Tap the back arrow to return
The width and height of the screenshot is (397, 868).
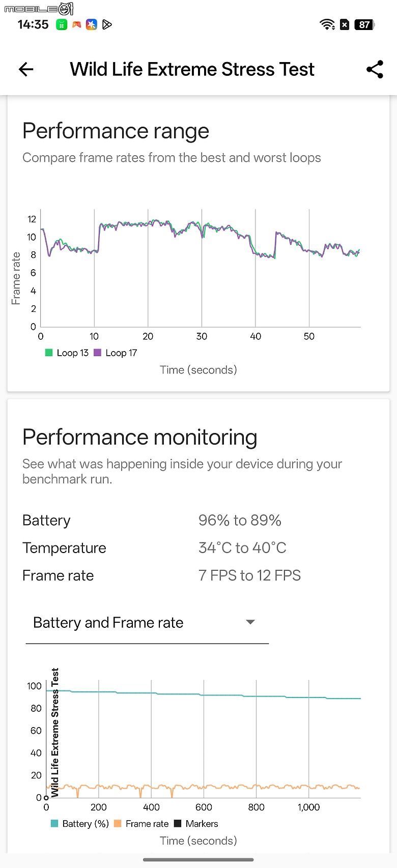click(x=25, y=69)
